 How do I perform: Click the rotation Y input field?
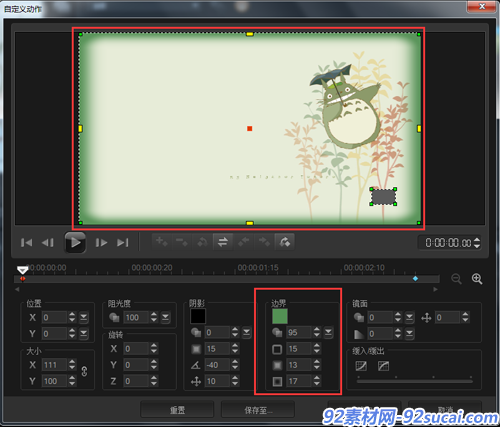coord(136,365)
